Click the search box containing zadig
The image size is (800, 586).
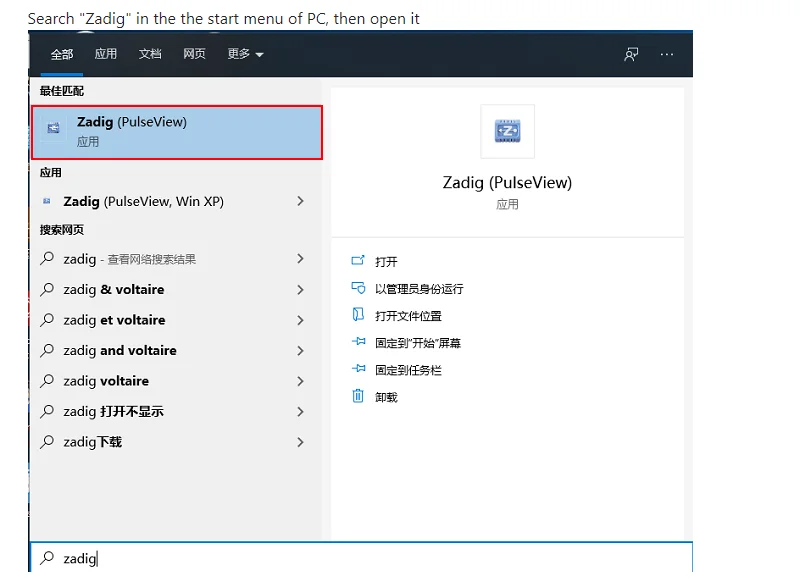[361, 558]
